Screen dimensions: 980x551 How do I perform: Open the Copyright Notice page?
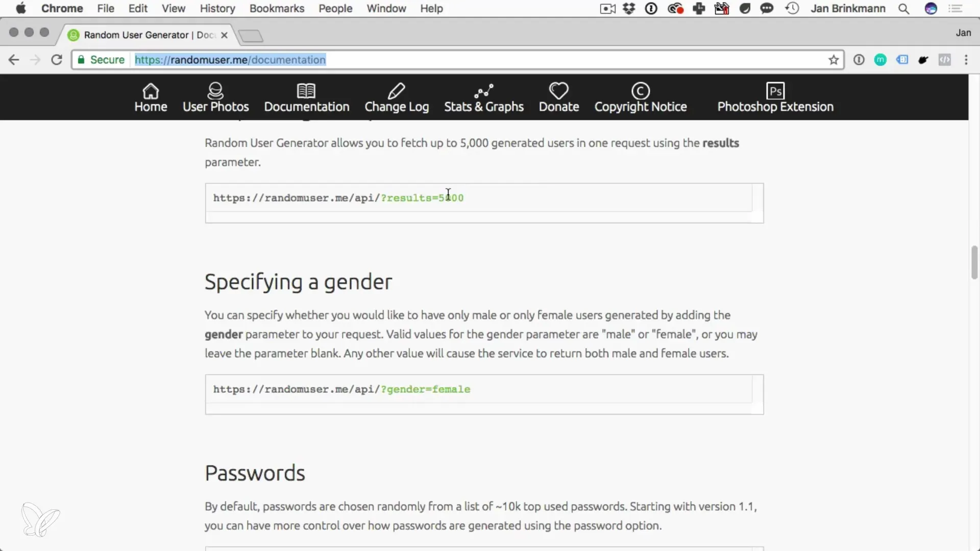[640, 98]
